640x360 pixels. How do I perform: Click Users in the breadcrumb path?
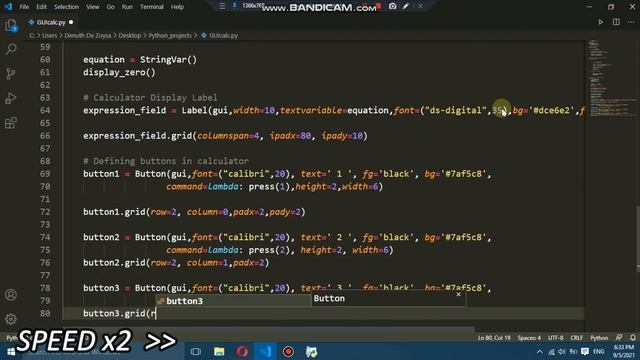[x=49, y=36]
